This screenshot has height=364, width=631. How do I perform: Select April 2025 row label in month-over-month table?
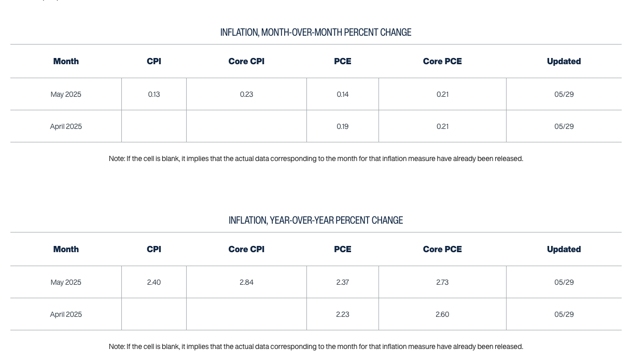click(66, 126)
